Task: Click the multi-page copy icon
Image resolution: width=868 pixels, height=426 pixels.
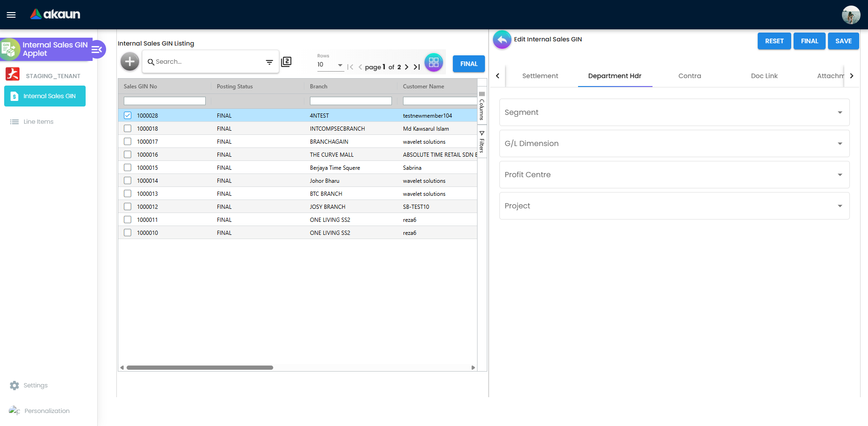Action: (x=286, y=61)
